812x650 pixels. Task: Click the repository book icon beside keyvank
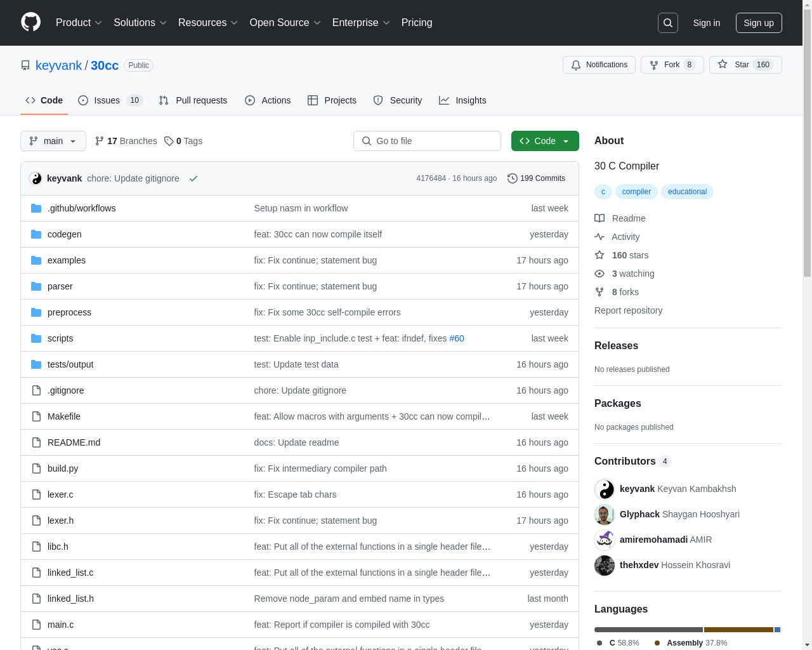point(25,65)
